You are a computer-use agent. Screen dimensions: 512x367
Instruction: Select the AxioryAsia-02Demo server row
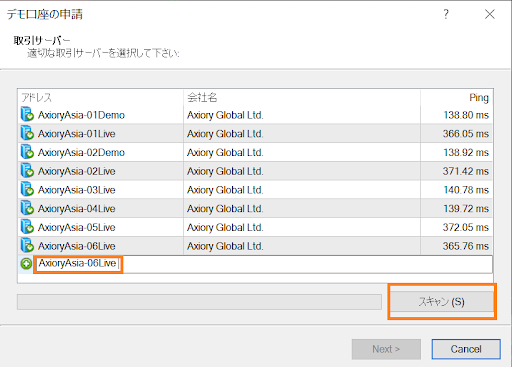(256, 152)
